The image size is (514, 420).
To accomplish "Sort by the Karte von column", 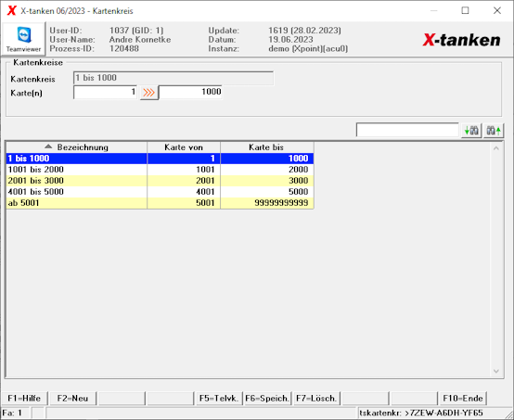I will pyautogui.click(x=184, y=147).
